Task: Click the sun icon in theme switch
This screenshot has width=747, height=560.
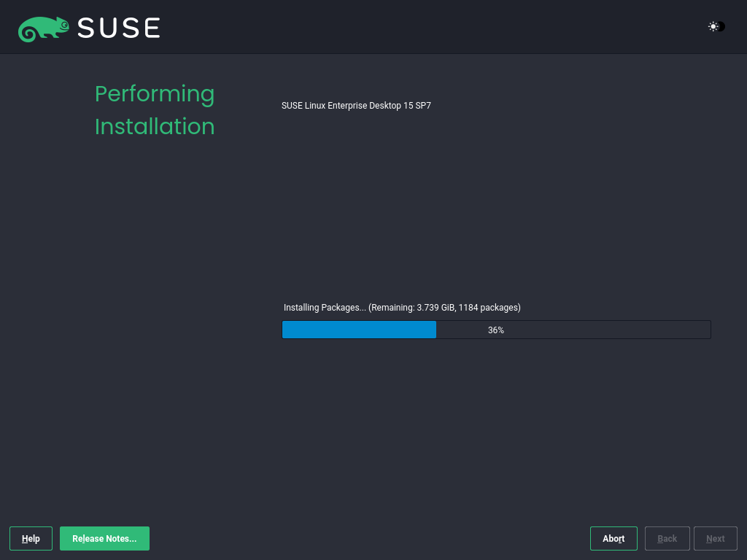Action: tap(713, 27)
